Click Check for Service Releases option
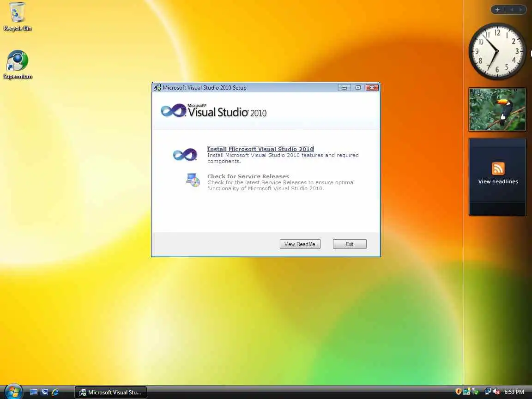The width and height of the screenshot is (532, 399). (248, 176)
